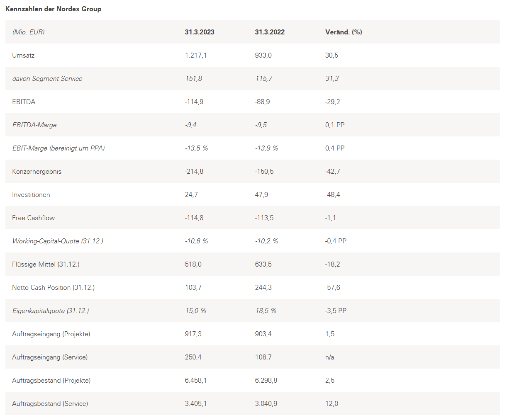Image resolution: width=507 pixels, height=420 pixels.
Task: Select the 'Investitionen' value 24,7
Action: (x=191, y=194)
